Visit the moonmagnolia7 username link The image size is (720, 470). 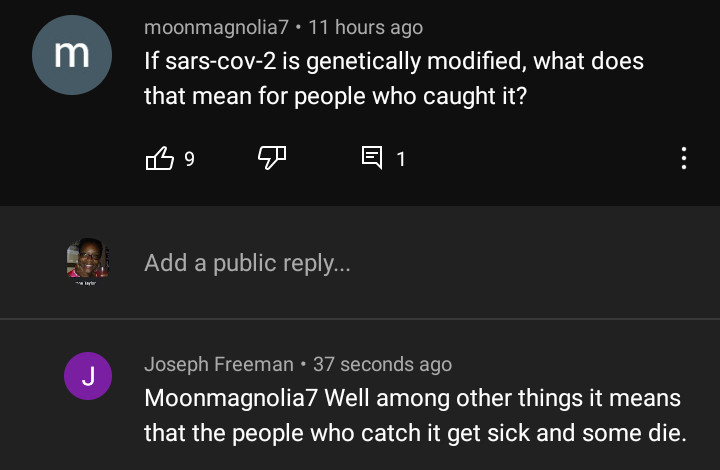coord(216,28)
